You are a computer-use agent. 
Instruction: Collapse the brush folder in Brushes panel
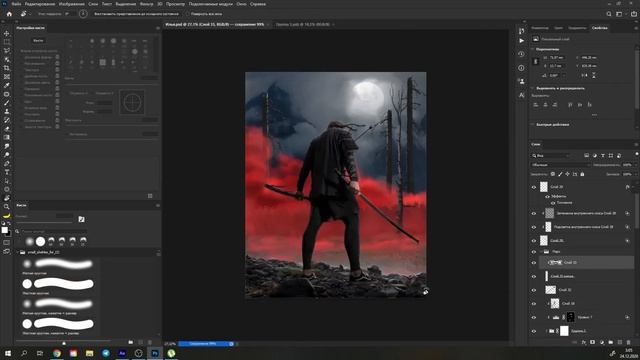pyautogui.click(x=18, y=253)
